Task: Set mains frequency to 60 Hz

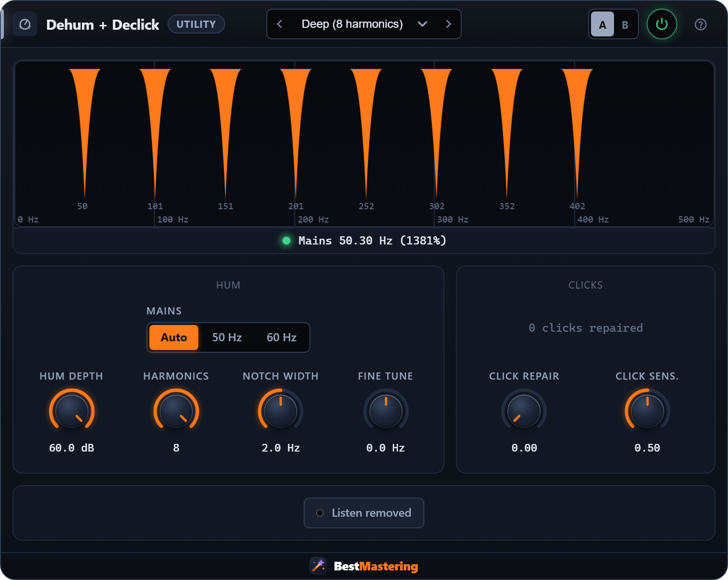Action: (x=282, y=337)
